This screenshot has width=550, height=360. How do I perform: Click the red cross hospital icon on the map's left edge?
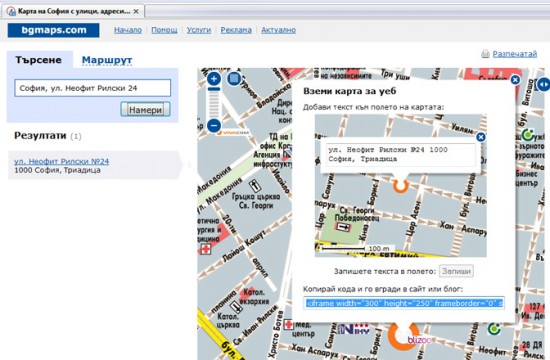coord(206,249)
